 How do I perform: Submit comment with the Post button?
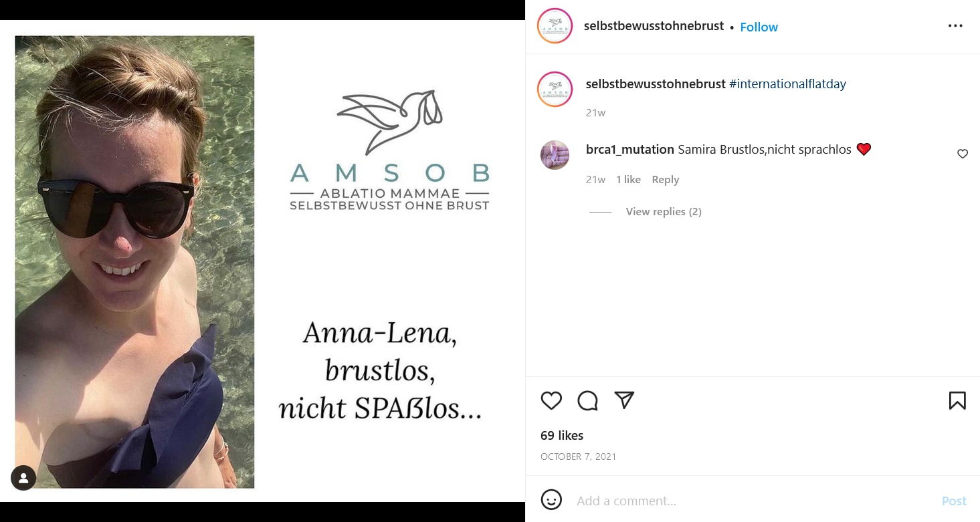coord(953,501)
